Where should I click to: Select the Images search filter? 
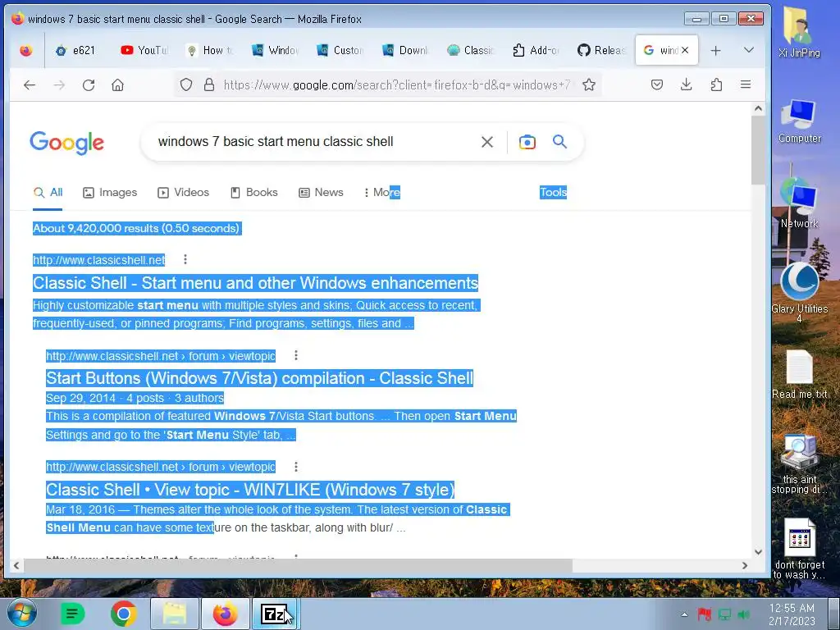(111, 192)
